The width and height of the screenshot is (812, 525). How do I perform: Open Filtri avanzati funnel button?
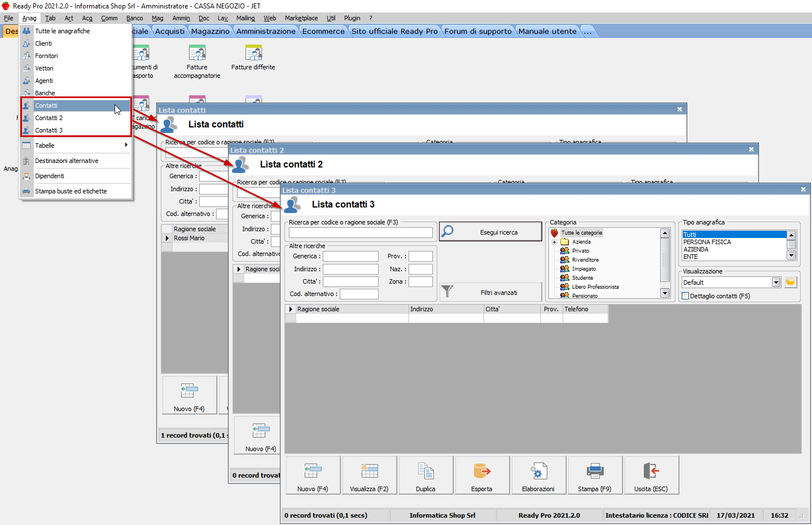(490, 292)
